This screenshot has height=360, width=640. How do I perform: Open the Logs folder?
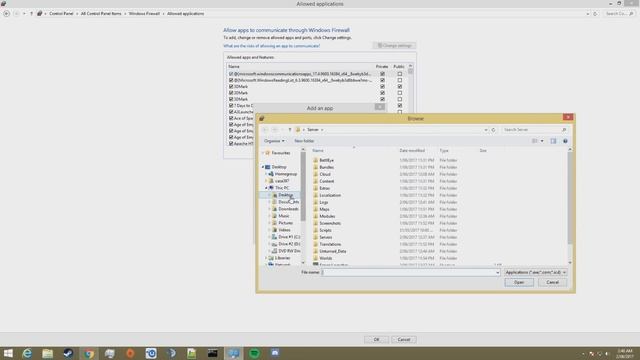[x=323, y=202]
